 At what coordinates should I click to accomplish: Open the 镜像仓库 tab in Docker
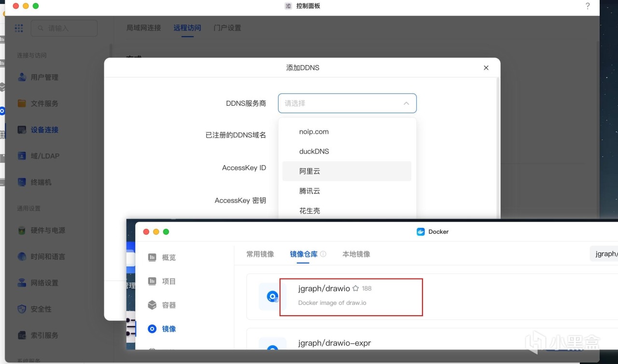pyautogui.click(x=304, y=254)
